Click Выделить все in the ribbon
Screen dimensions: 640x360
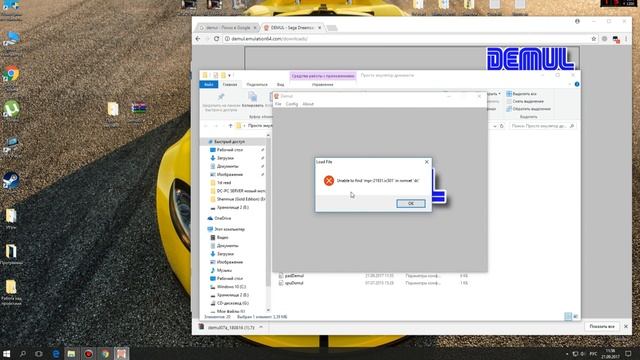coord(521,94)
